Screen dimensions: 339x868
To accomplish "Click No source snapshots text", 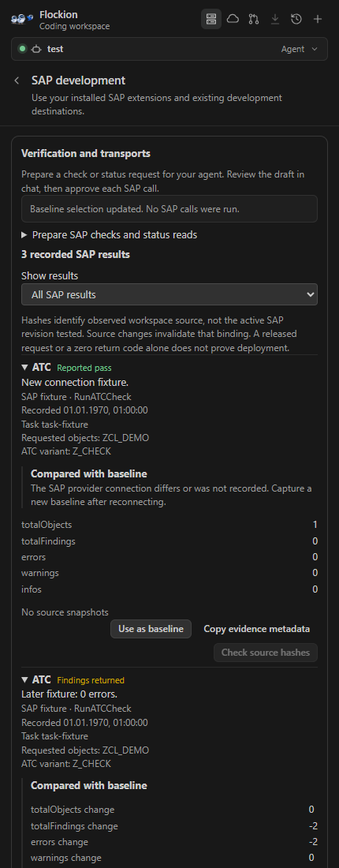I will [x=65, y=612].
